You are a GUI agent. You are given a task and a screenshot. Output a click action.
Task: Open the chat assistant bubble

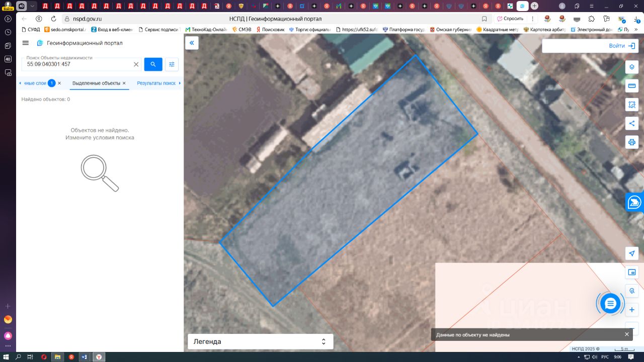click(610, 304)
